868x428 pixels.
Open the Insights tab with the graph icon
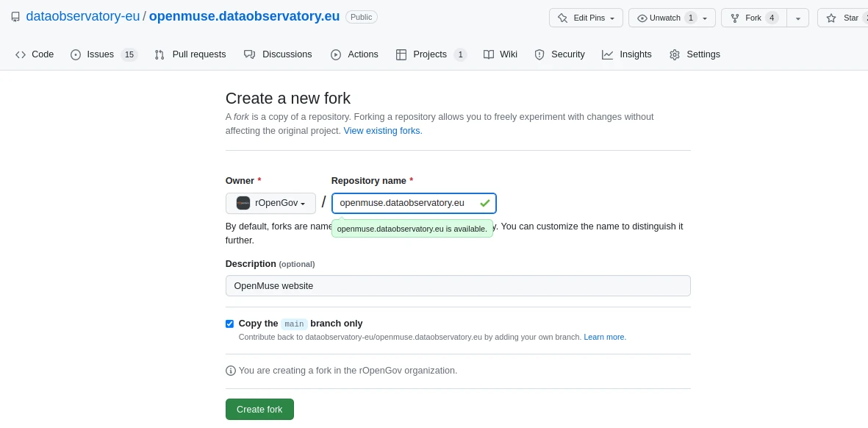point(626,54)
